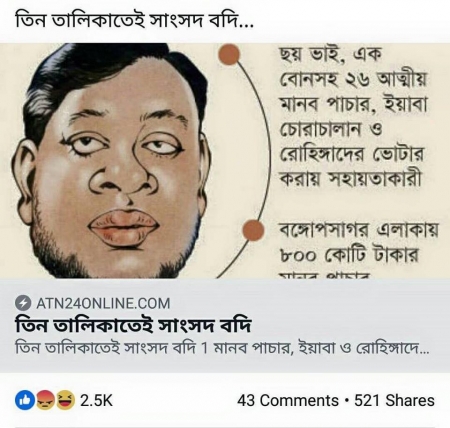Image resolution: width=450 pixels, height=428 pixels.
Task: Expand the truncated post caption text
Action: point(134,21)
